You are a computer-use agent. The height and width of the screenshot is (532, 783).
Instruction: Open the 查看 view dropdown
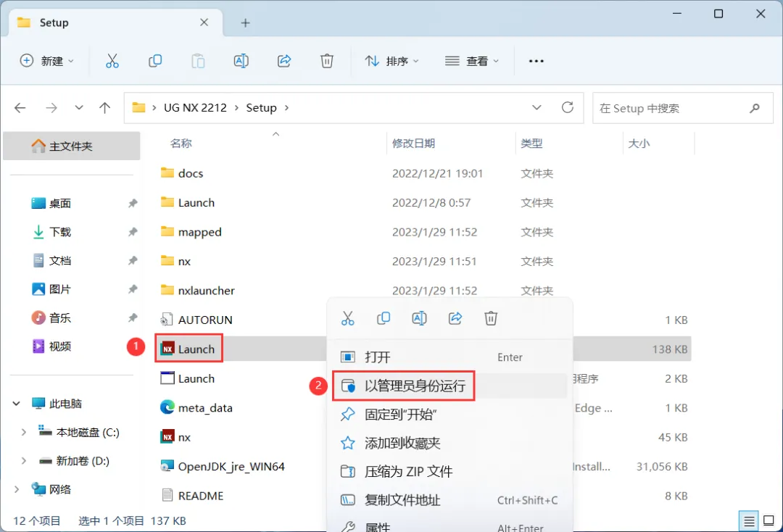[472, 61]
